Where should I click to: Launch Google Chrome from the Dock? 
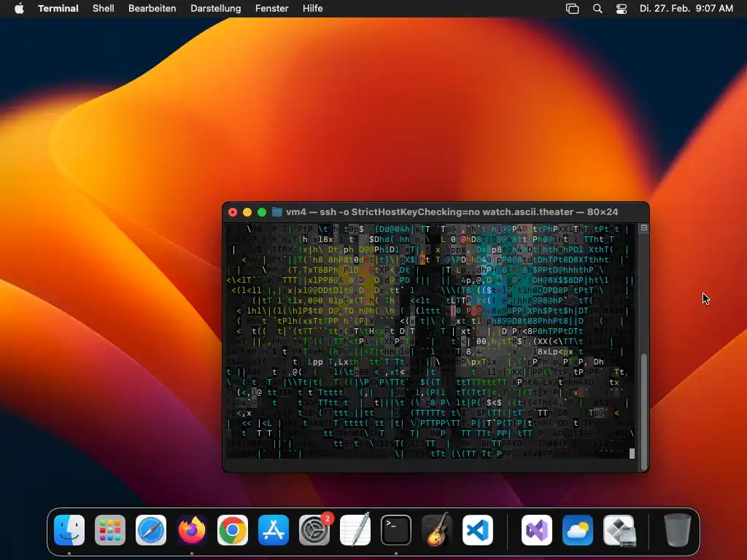pyautogui.click(x=233, y=530)
